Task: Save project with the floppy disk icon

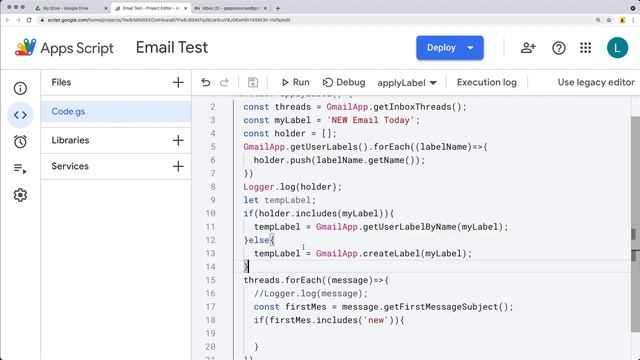Action: click(x=253, y=82)
